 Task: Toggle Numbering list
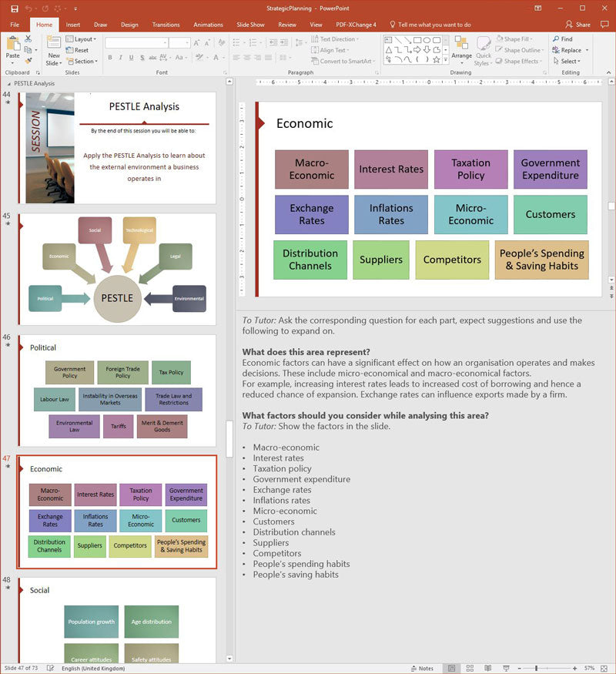255,42
